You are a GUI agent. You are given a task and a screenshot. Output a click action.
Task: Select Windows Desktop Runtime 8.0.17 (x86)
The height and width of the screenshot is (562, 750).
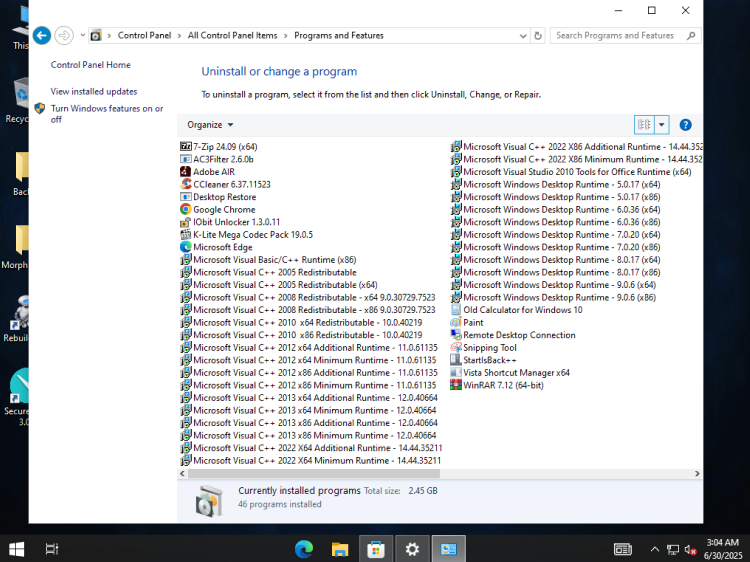tap(556, 272)
